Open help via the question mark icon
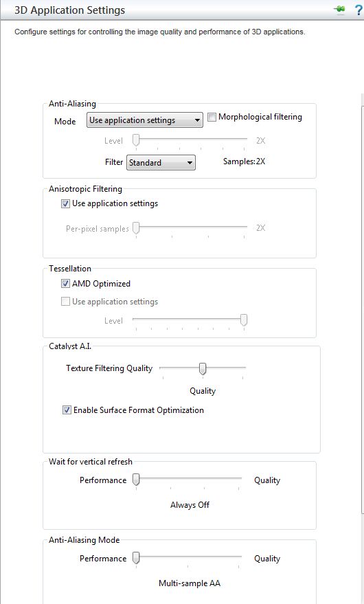The width and height of the screenshot is (364, 604). point(359,10)
